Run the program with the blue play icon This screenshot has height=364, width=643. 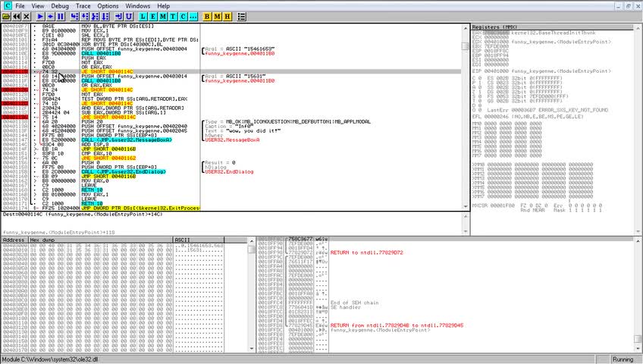(40, 17)
